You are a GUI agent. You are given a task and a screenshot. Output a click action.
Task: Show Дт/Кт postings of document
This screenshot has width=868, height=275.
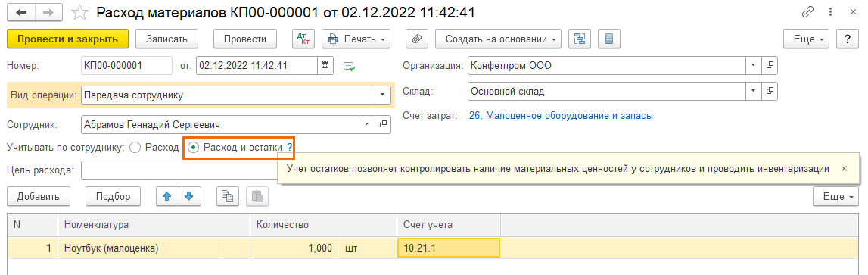click(x=303, y=39)
